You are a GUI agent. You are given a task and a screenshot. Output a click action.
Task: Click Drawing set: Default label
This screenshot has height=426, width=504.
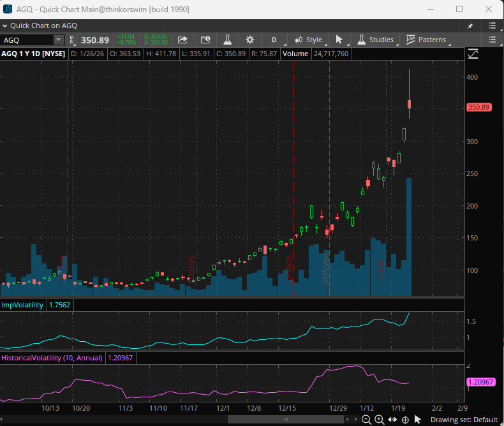pyautogui.click(x=464, y=420)
